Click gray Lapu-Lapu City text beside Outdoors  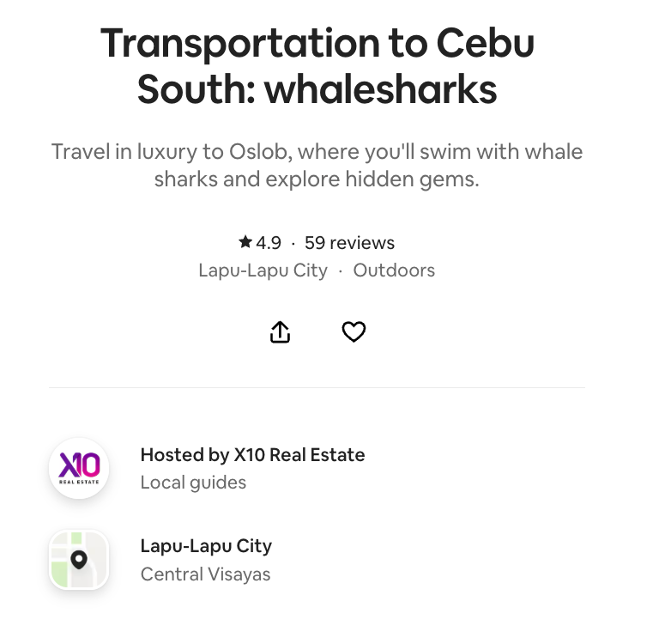[263, 270]
